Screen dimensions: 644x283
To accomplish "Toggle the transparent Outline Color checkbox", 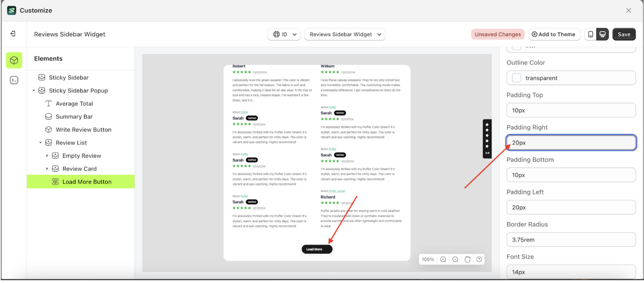I will (x=516, y=78).
